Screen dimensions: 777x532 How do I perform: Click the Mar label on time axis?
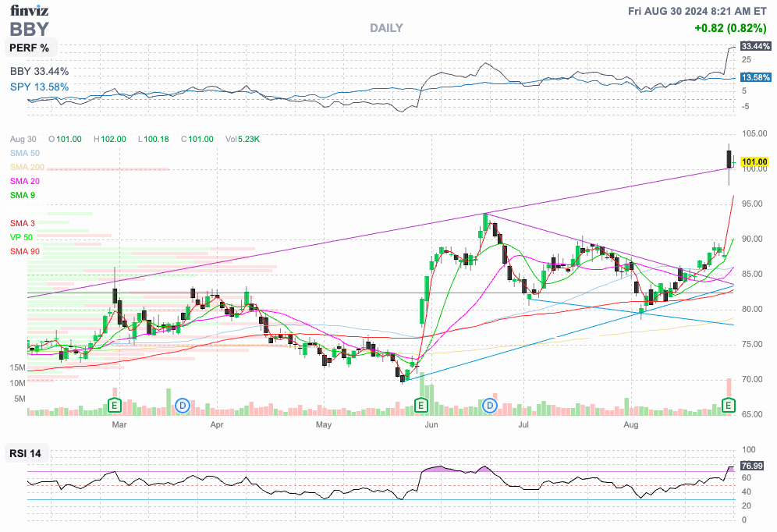click(x=119, y=424)
